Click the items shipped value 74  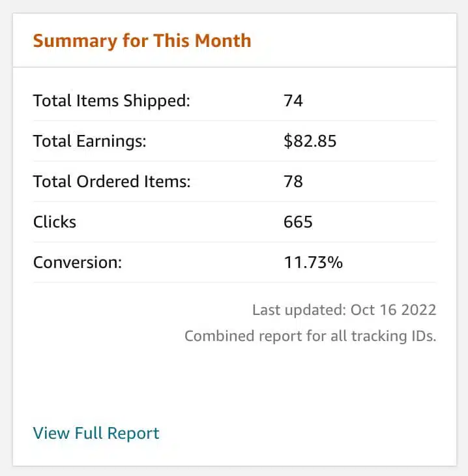(293, 100)
